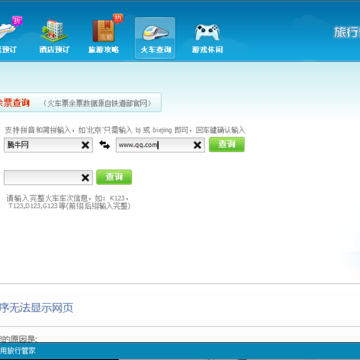Clear the train number input field
Image resolution: width=360 pixels, height=360 pixels.
[85, 178]
